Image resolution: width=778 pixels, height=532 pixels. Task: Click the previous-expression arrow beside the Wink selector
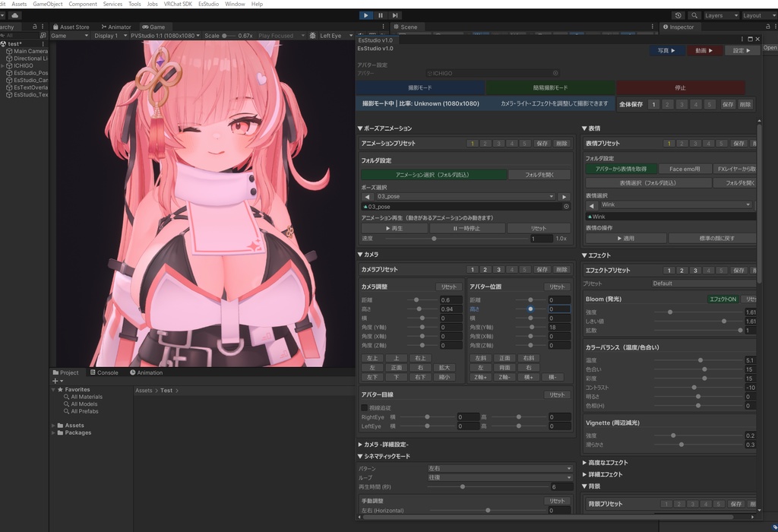pyautogui.click(x=592, y=206)
